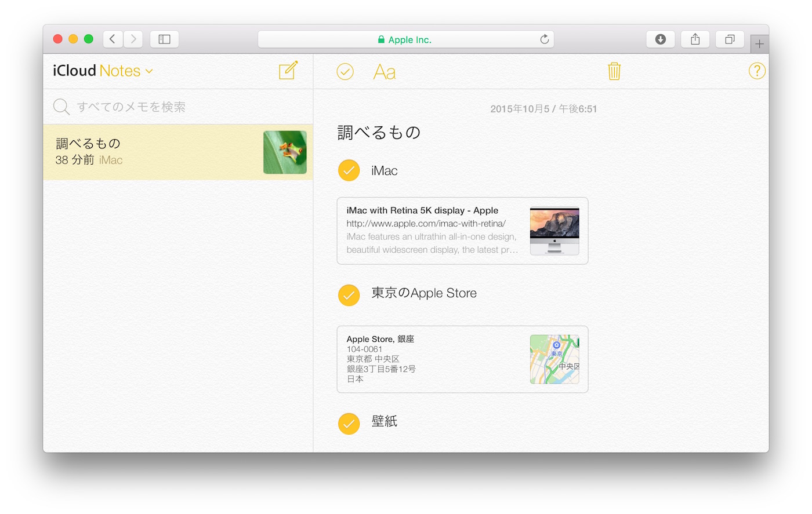Click the 104-0061 postal code text
Image resolution: width=812 pixels, height=514 pixels.
pos(364,349)
